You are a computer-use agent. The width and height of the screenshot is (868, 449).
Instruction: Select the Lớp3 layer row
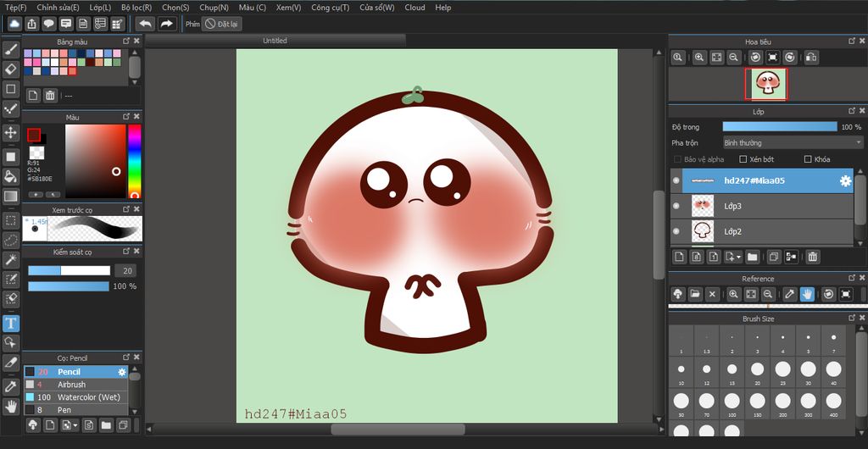coord(762,206)
